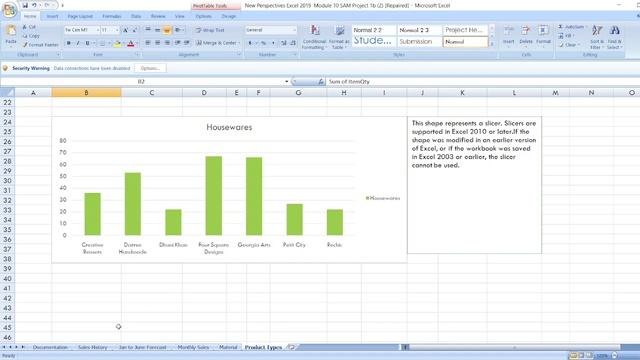The image size is (640, 360).
Task: Decrease font size with Shrink Font
Action: point(134,30)
